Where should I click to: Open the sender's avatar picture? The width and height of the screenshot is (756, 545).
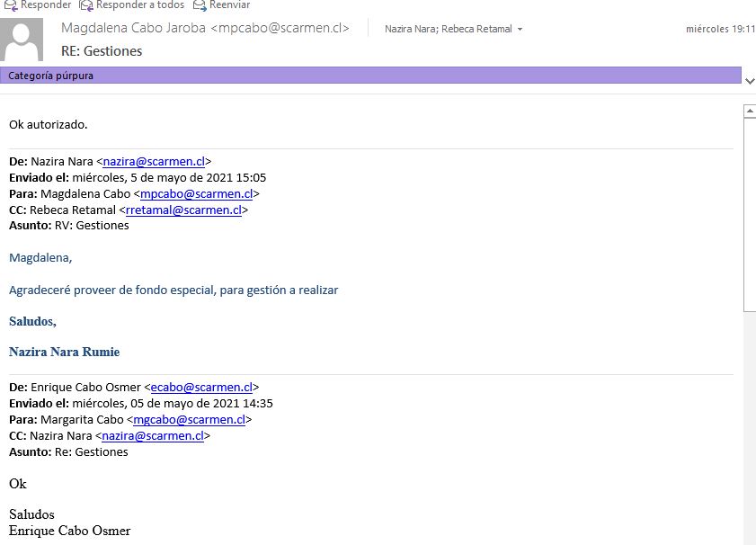pos(24,40)
